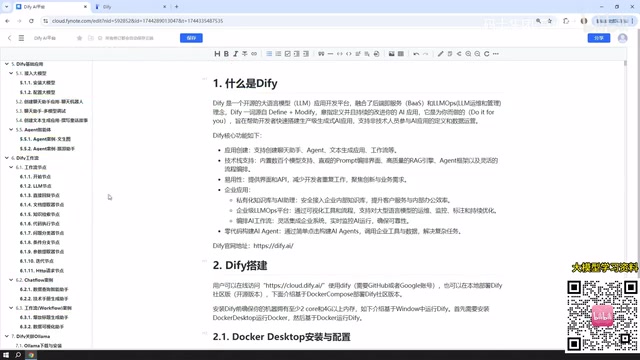Insert a horizontal rule line
This screenshot has height=360, width=640.
coord(330,54)
